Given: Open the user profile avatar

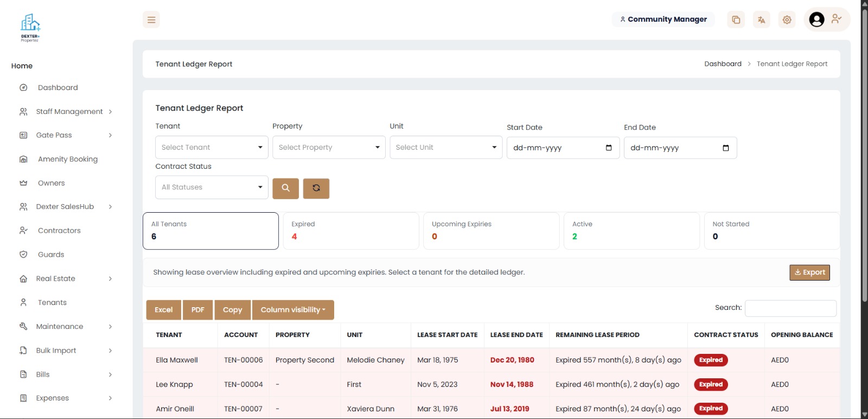Looking at the screenshot, I should [816, 20].
